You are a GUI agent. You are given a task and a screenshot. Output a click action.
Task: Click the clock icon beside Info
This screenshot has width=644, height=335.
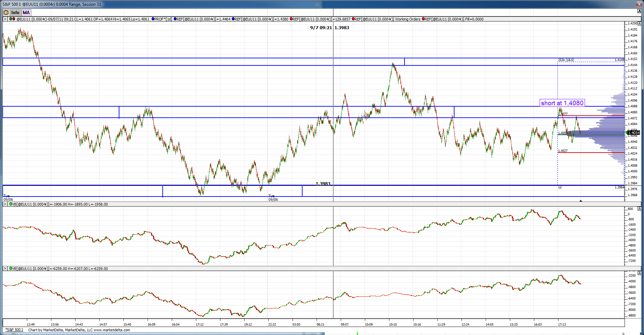click(x=6, y=12)
